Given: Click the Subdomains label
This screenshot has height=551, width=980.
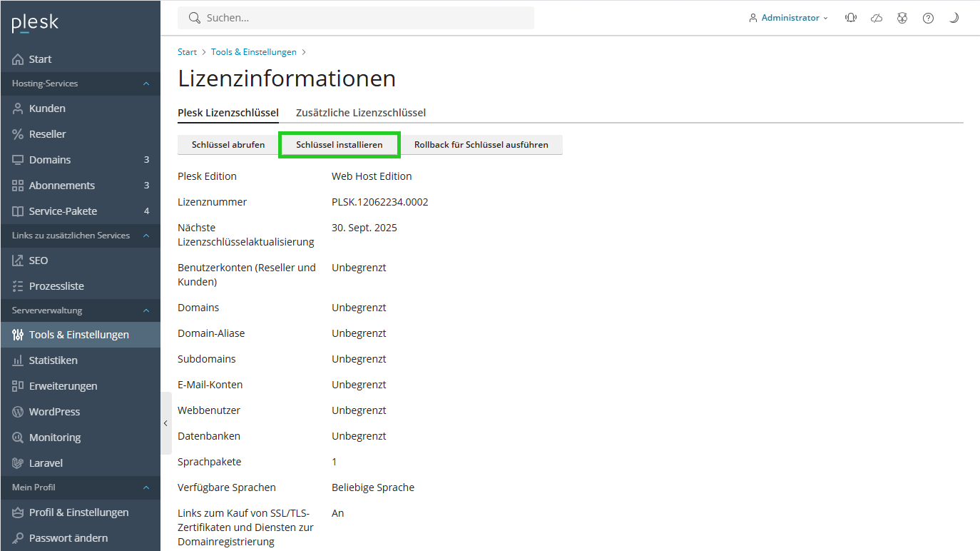Looking at the screenshot, I should point(207,359).
